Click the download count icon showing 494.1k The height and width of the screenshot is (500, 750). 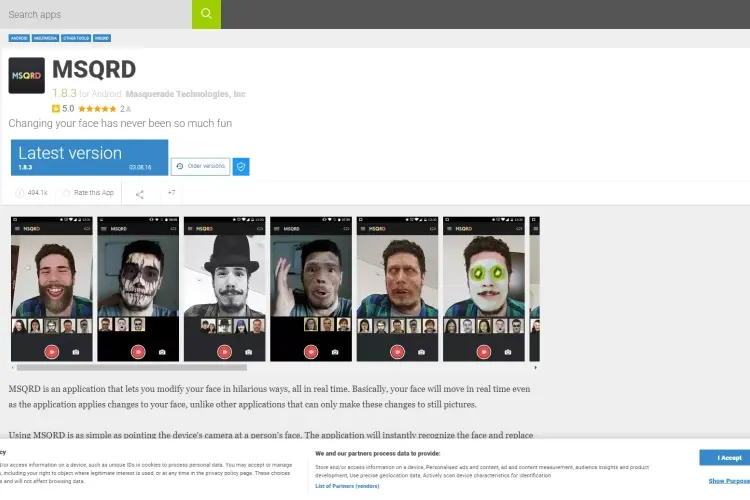click(x=20, y=192)
